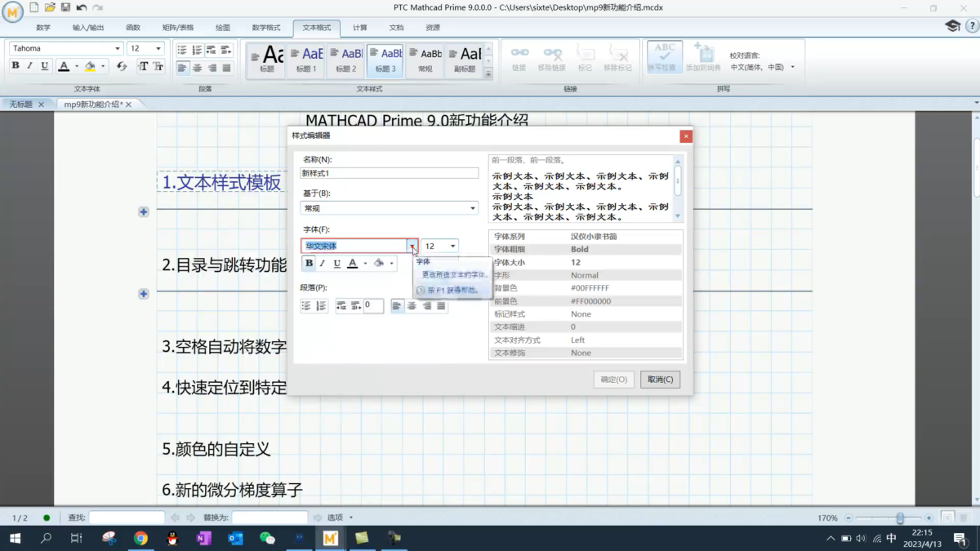
Task: Toggle Bold in the ribbon text font group
Action: [x=16, y=66]
